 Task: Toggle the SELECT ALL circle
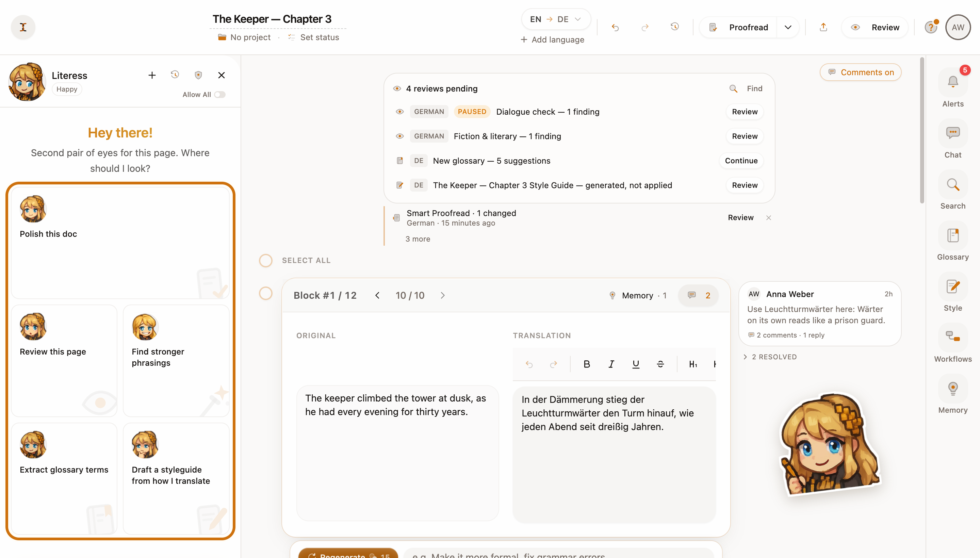click(266, 261)
